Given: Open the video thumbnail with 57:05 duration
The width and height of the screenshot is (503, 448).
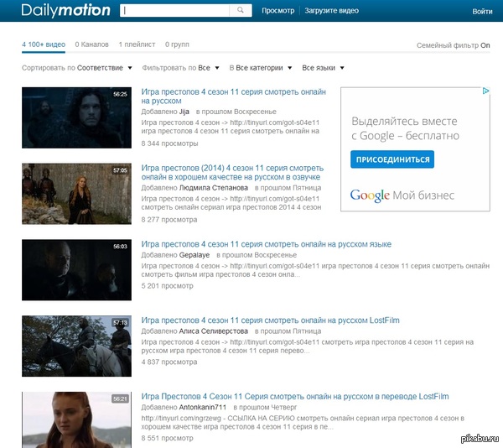Looking at the screenshot, I should [76, 192].
